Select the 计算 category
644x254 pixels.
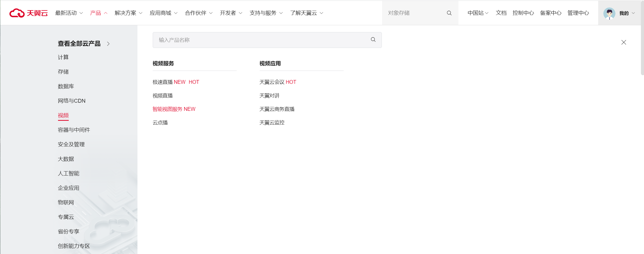click(63, 57)
